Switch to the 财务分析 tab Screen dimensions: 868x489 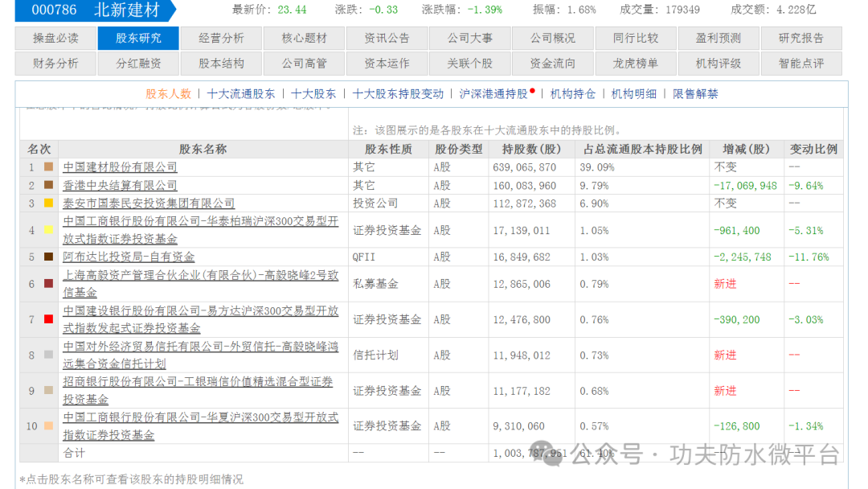(x=55, y=63)
